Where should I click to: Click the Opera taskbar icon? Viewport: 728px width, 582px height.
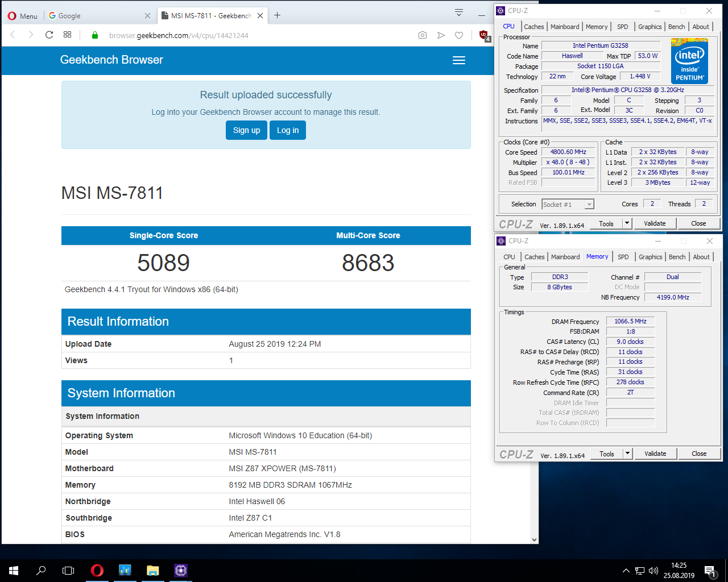97,571
